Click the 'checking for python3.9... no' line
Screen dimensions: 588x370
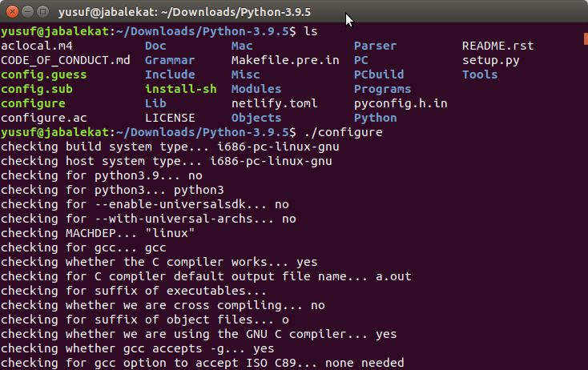(x=102, y=176)
